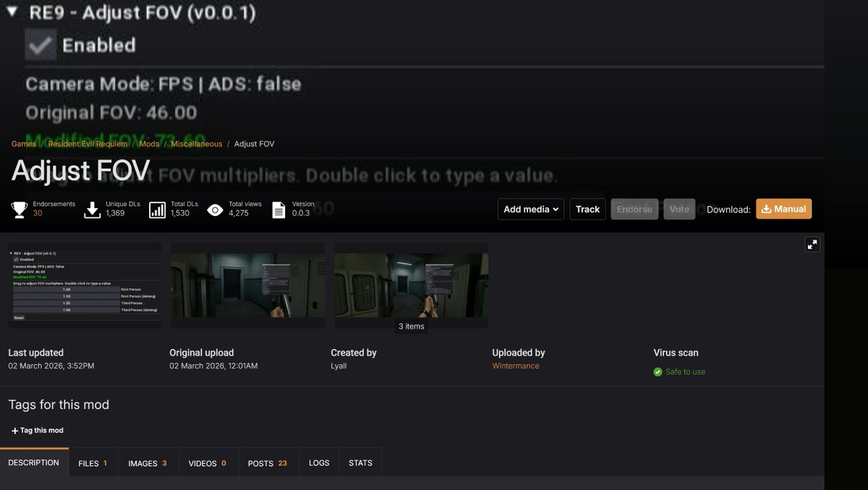The image size is (868, 490).
Task: Click the Unique DLs download icon
Action: pyautogui.click(x=92, y=210)
